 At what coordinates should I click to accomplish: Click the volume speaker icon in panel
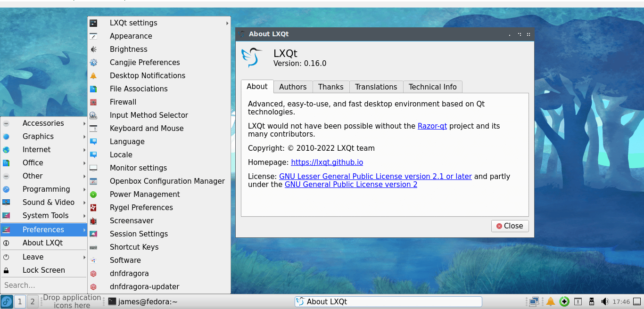605,301
